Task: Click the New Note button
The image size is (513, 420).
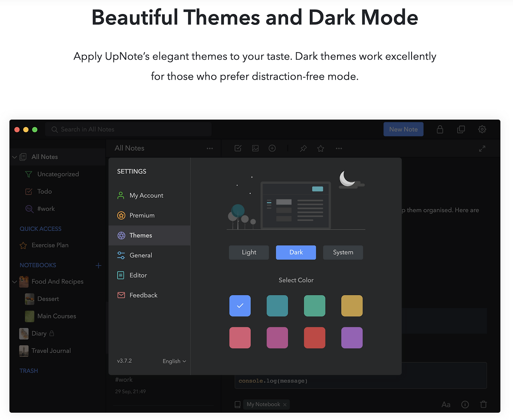Action: coord(403,129)
